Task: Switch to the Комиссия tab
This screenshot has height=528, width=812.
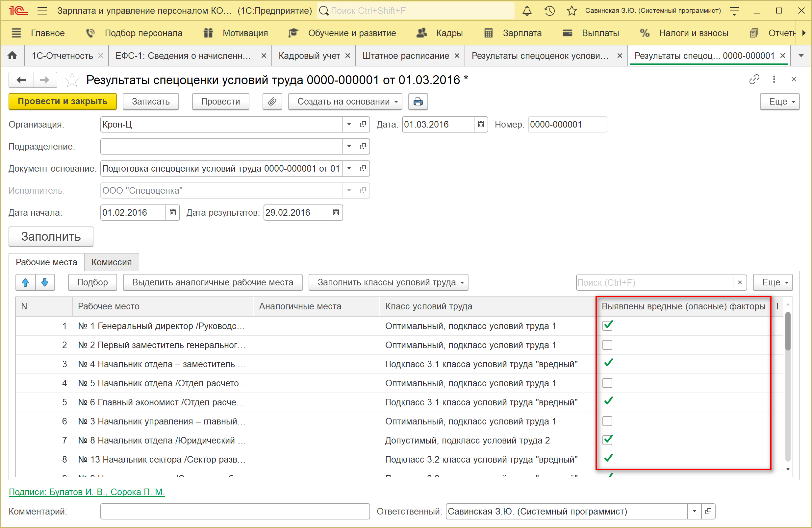Action: coord(111,262)
